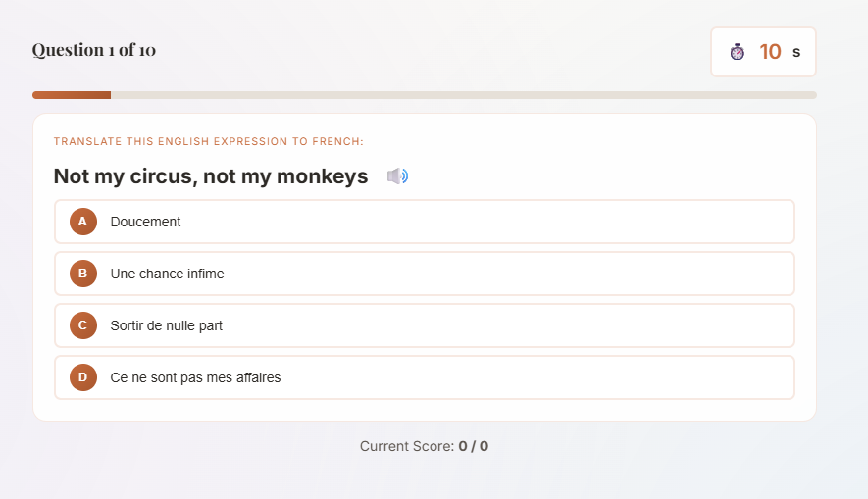Click the "Not my circus, not my monkeys" phrase
Viewport: 868px width, 499px height.
point(211,176)
